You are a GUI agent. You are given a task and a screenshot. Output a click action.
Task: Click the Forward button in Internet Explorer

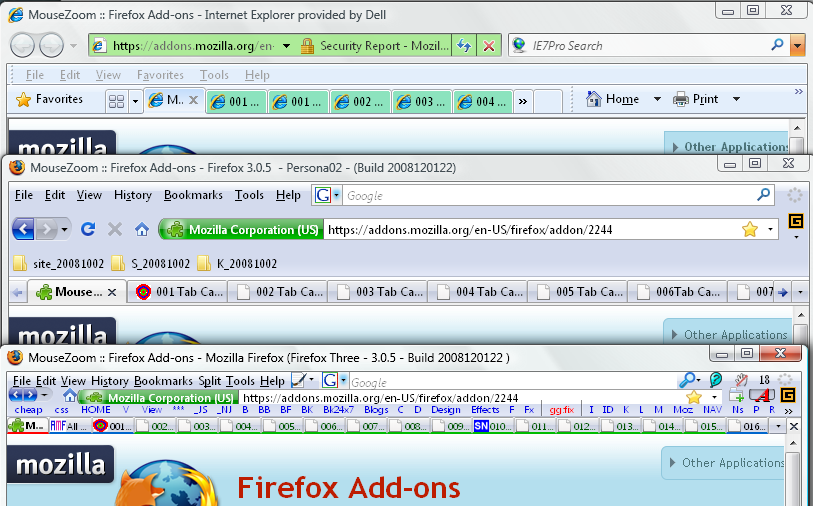point(51,46)
